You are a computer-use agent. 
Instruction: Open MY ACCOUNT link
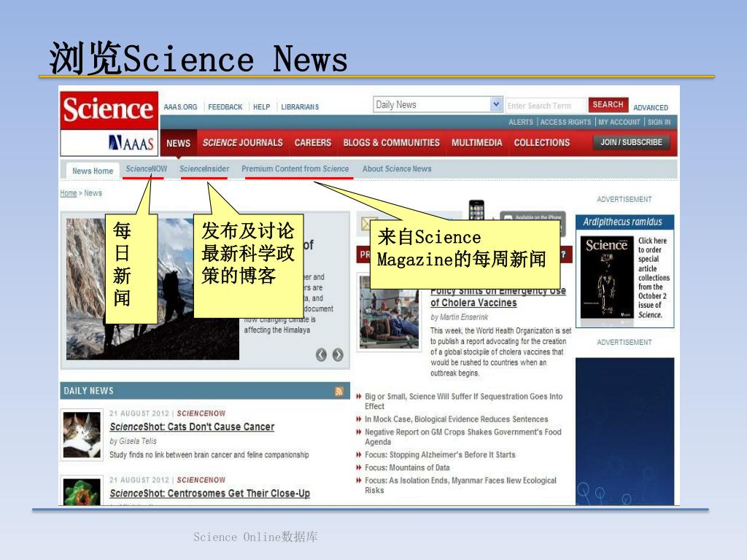tap(619, 122)
